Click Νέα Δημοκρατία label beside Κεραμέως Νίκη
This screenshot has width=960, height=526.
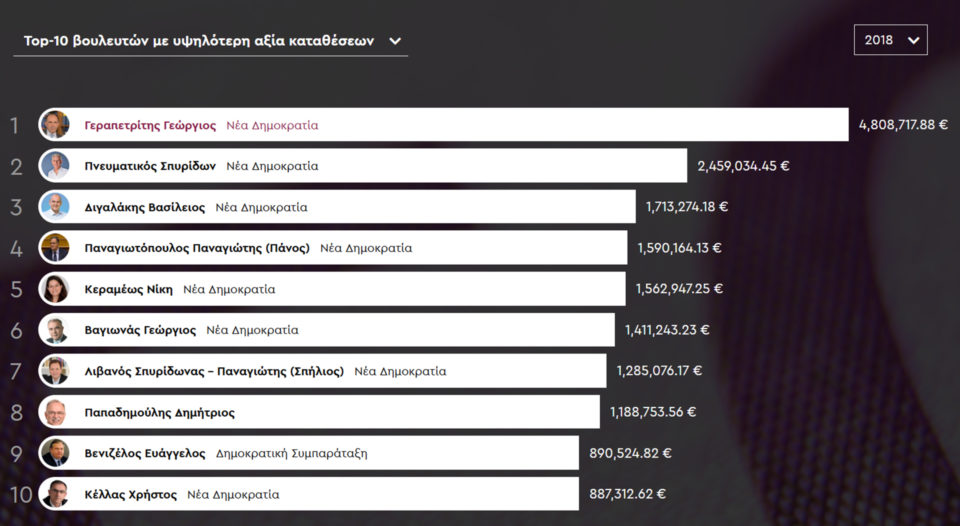[x=229, y=289]
